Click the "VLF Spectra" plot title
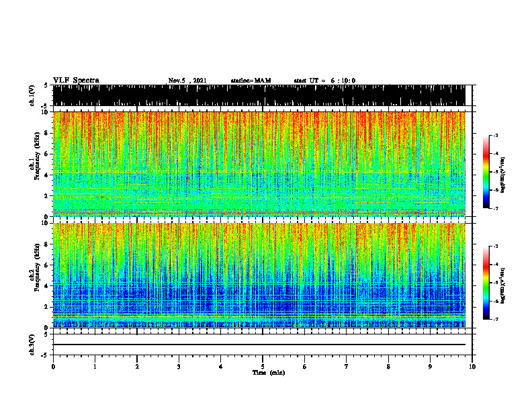The image size is (532, 411). point(76,81)
